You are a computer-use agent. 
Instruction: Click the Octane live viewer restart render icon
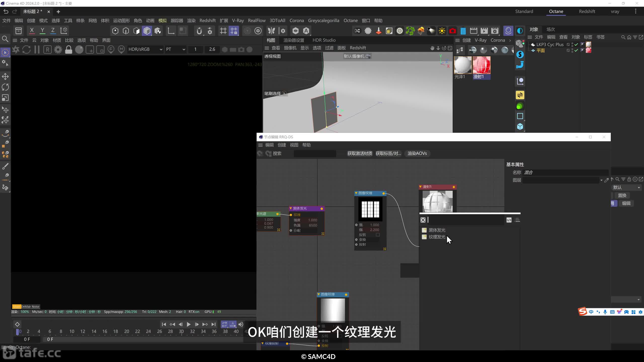(x=26, y=50)
